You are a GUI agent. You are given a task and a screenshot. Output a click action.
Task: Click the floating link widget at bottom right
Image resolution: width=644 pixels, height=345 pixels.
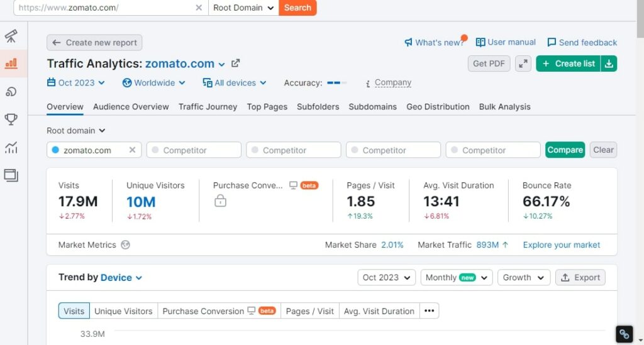624,334
